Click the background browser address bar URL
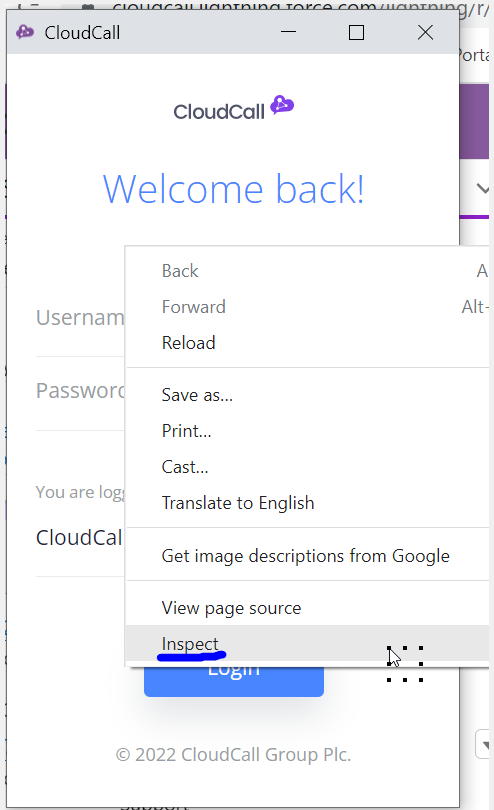Image resolution: width=494 pixels, height=810 pixels. coord(300,7)
